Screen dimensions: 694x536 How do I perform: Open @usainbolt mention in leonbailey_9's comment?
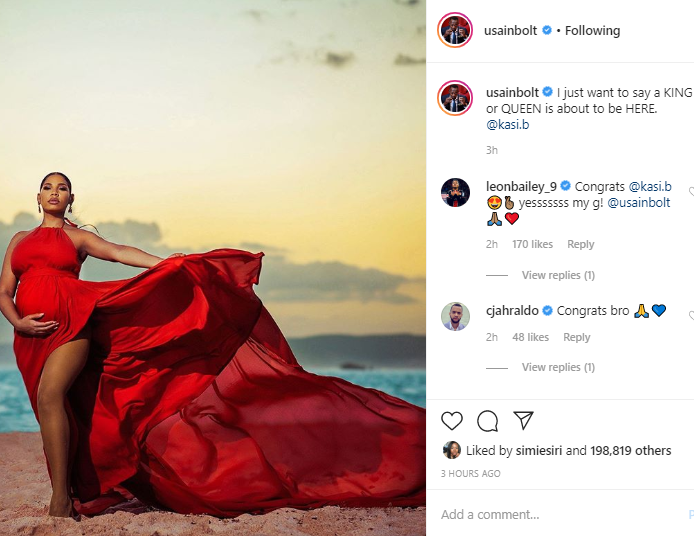639,203
